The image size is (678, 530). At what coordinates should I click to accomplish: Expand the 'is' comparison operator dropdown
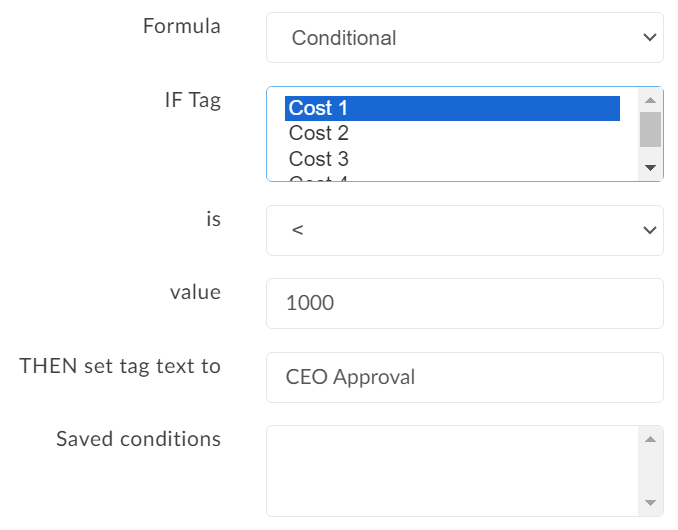point(464,230)
